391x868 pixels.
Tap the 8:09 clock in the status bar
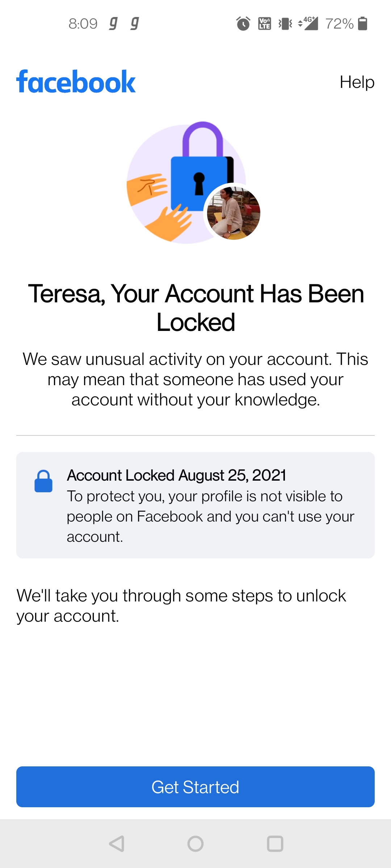point(83,24)
